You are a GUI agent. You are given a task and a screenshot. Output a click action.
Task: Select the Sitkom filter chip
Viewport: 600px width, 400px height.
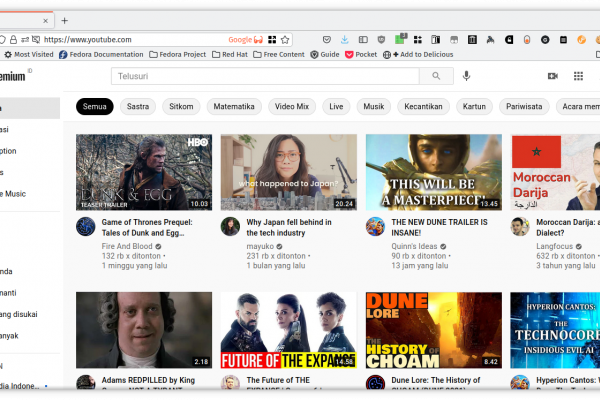click(x=181, y=106)
